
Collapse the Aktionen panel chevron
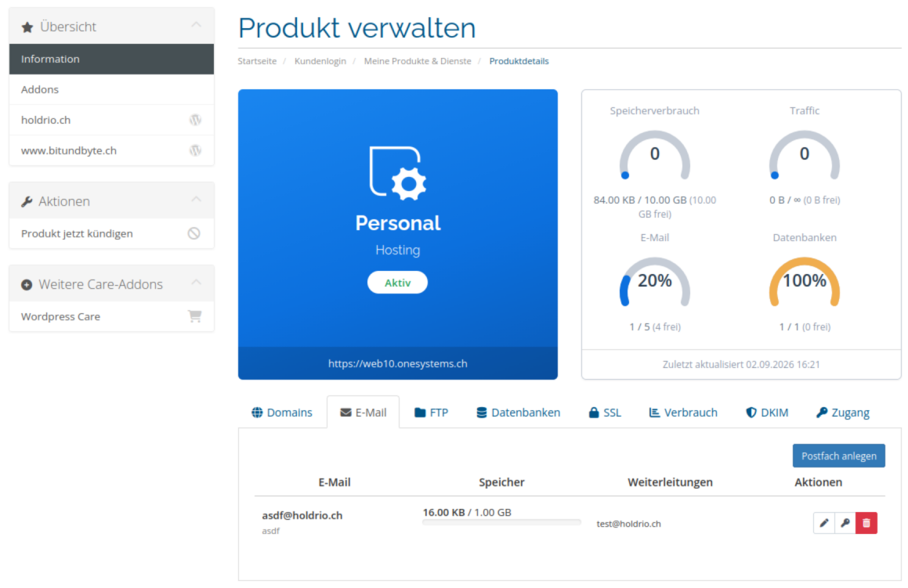tap(197, 200)
